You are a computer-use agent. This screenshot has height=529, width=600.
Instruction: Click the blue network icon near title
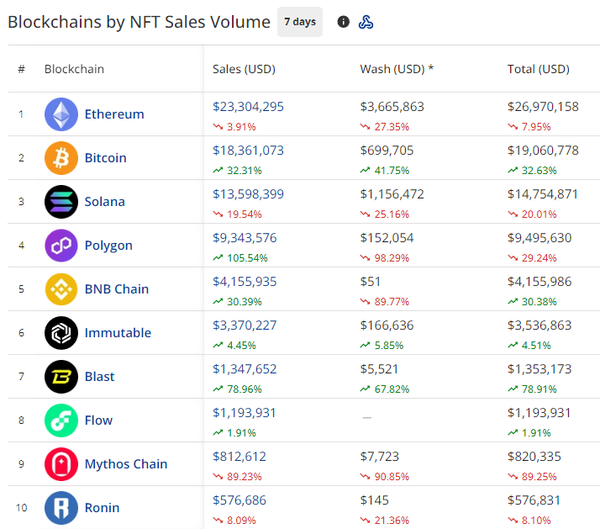(x=366, y=22)
